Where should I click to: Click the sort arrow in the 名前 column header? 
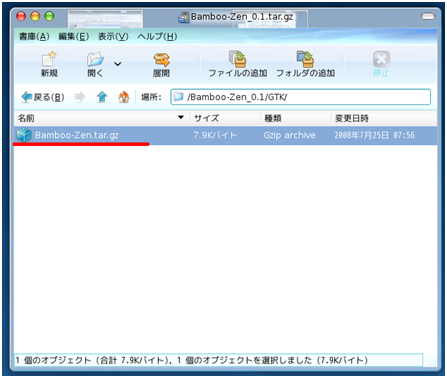coord(181,117)
